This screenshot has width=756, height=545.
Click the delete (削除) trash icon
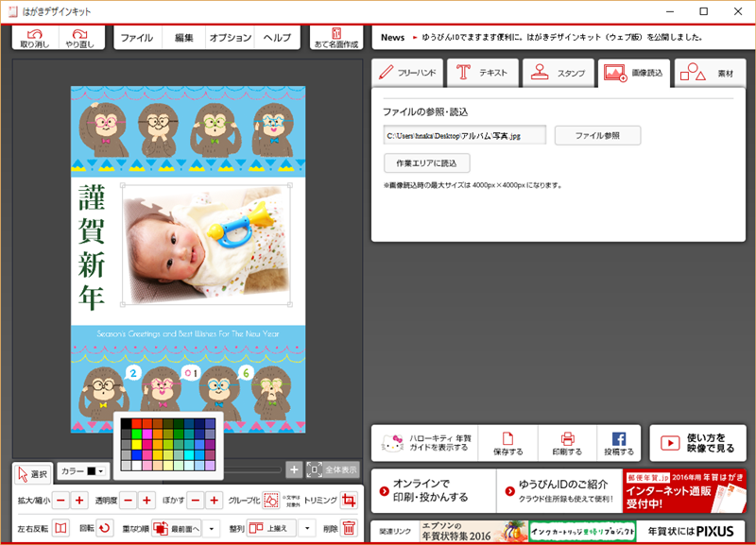tap(349, 528)
